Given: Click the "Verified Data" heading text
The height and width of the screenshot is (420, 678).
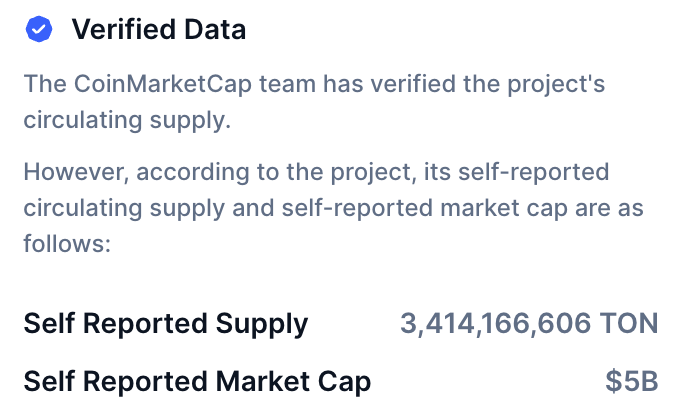Looking at the screenshot, I should point(158,30).
